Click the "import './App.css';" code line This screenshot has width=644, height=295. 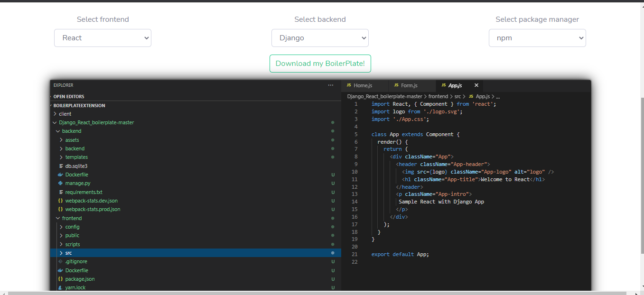400,119
